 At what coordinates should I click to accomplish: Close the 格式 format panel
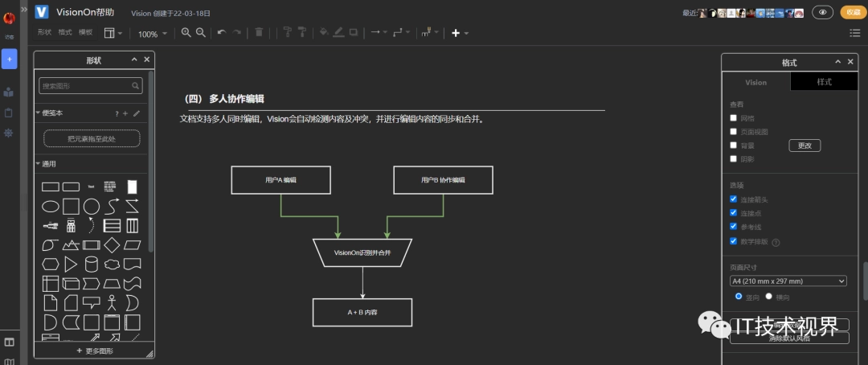(x=851, y=62)
